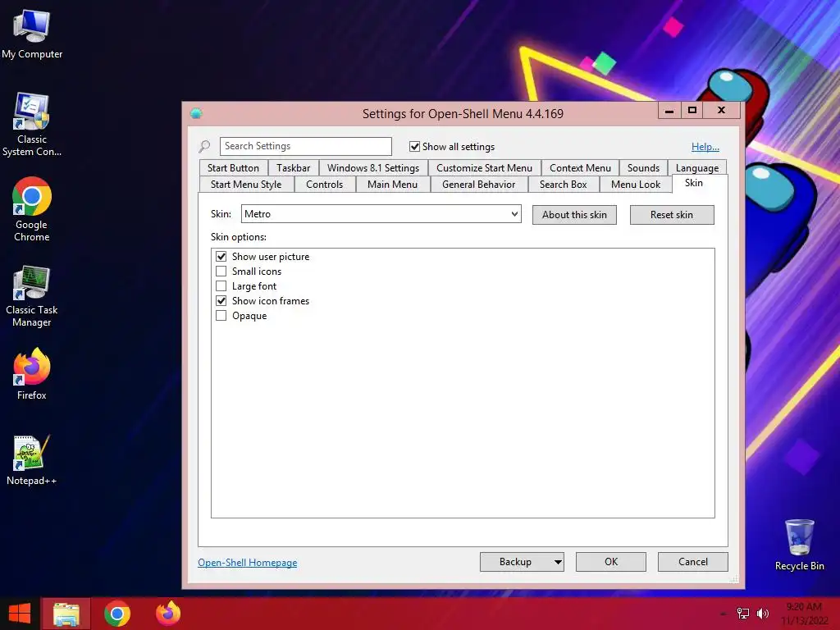This screenshot has width=840, height=630.
Task: Click the Cancel button
Action: 692,562
